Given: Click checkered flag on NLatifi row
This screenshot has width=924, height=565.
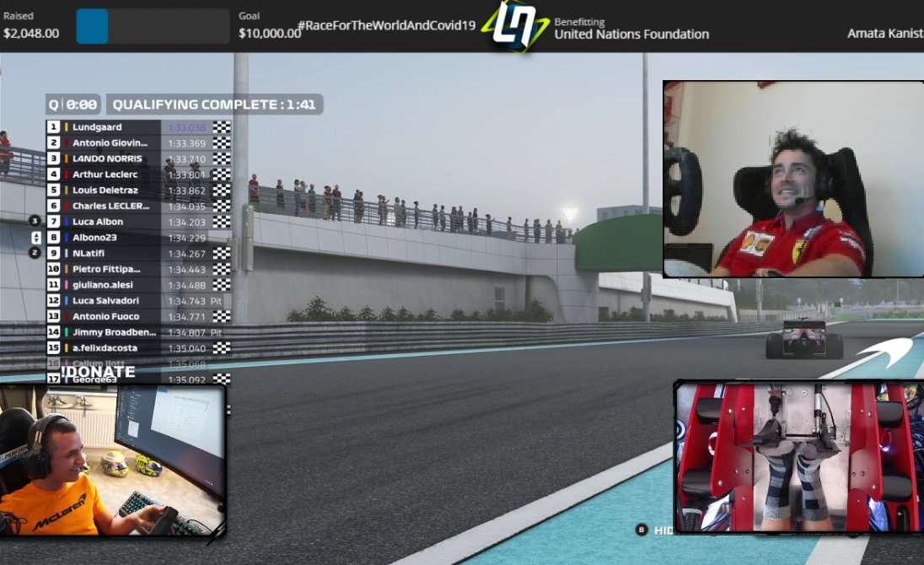Looking at the screenshot, I should click(x=222, y=253).
